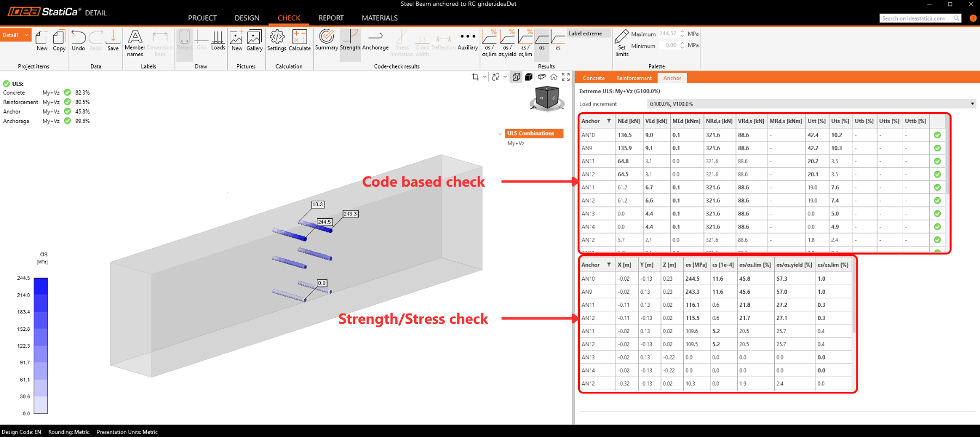Toggle the wireframe view mode
This screenshot has width=980, height=437.
pos(517,77)
